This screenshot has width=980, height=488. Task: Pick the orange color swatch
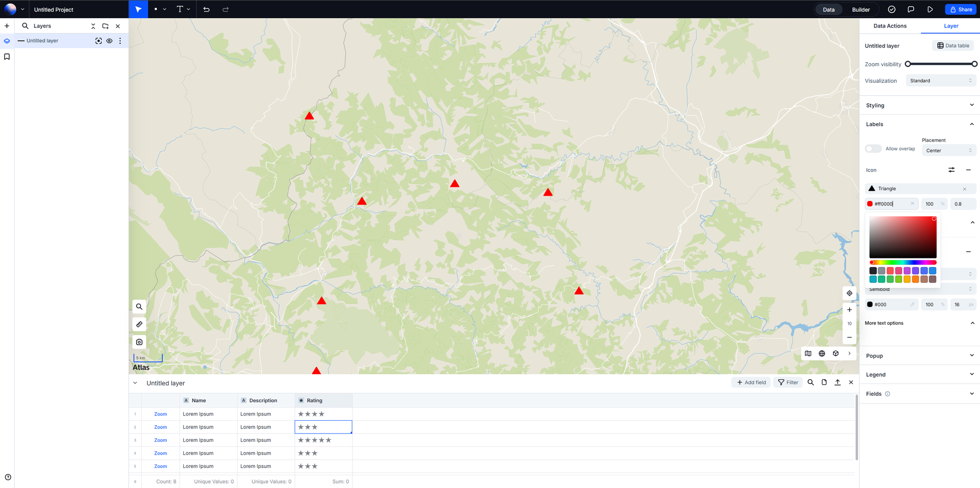(915, 280)
